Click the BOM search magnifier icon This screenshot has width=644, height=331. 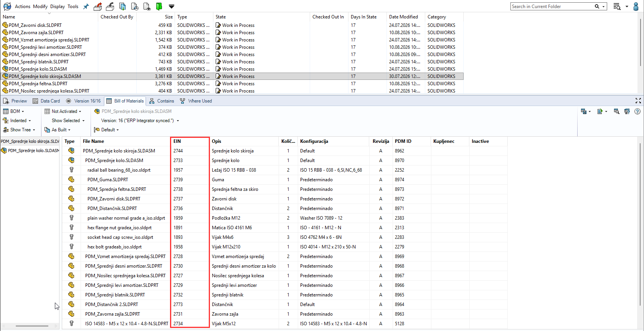617,111
